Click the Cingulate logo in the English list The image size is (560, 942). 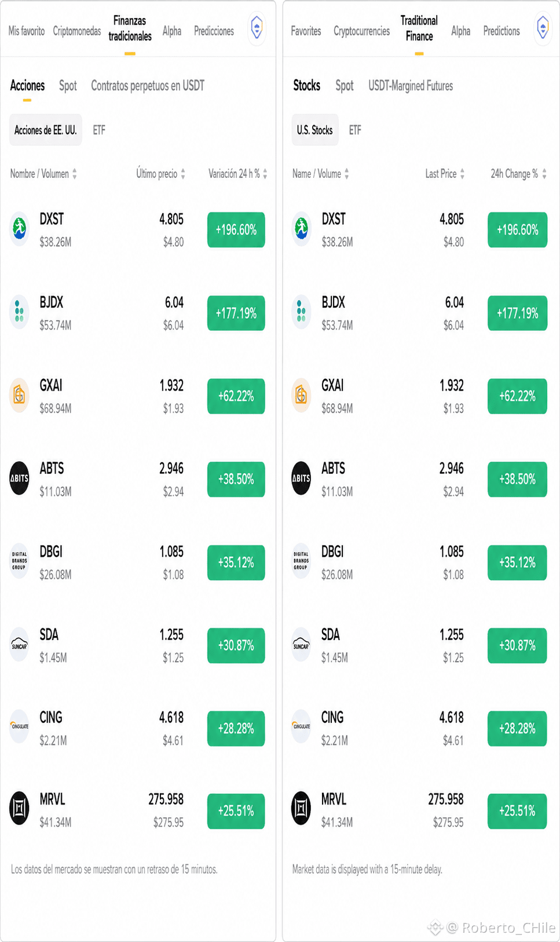click(x=301, y=726)
